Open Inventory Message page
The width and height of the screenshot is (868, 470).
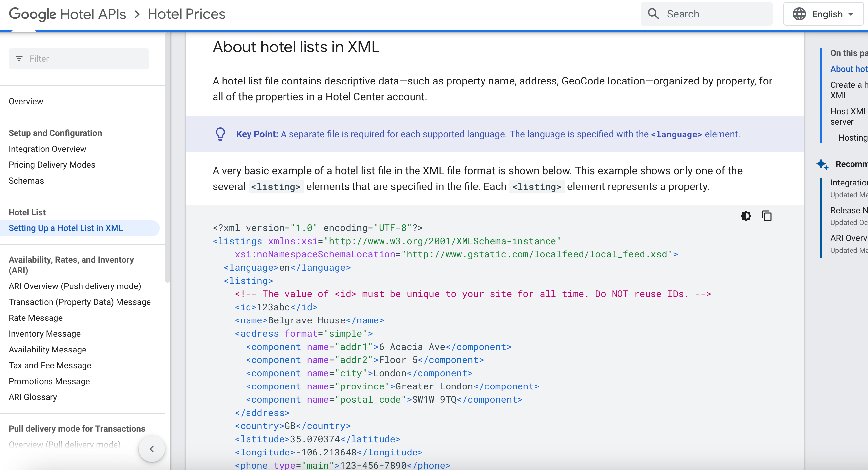[x=45, y=334]
